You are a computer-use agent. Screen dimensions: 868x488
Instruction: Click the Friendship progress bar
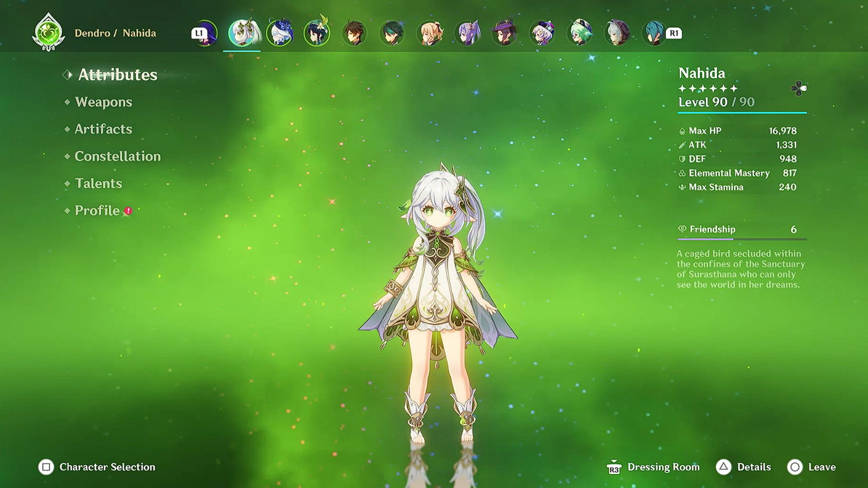(742, 239)
